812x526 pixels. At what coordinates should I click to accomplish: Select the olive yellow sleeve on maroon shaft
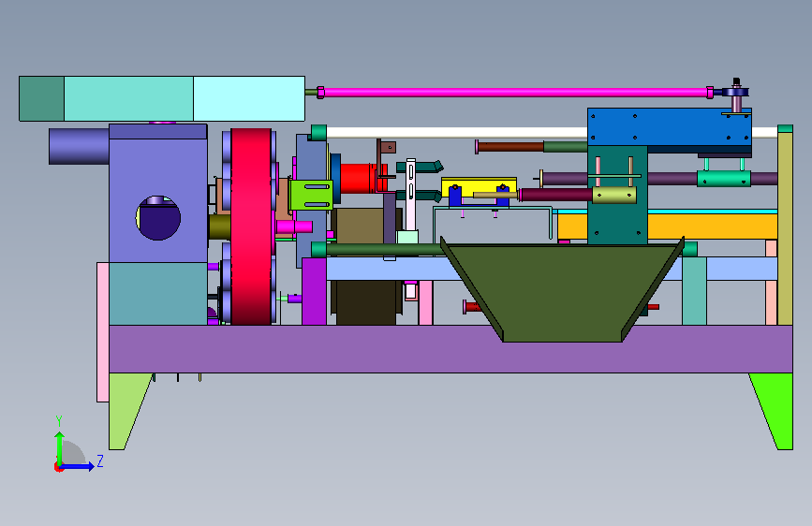pos(614,195)
